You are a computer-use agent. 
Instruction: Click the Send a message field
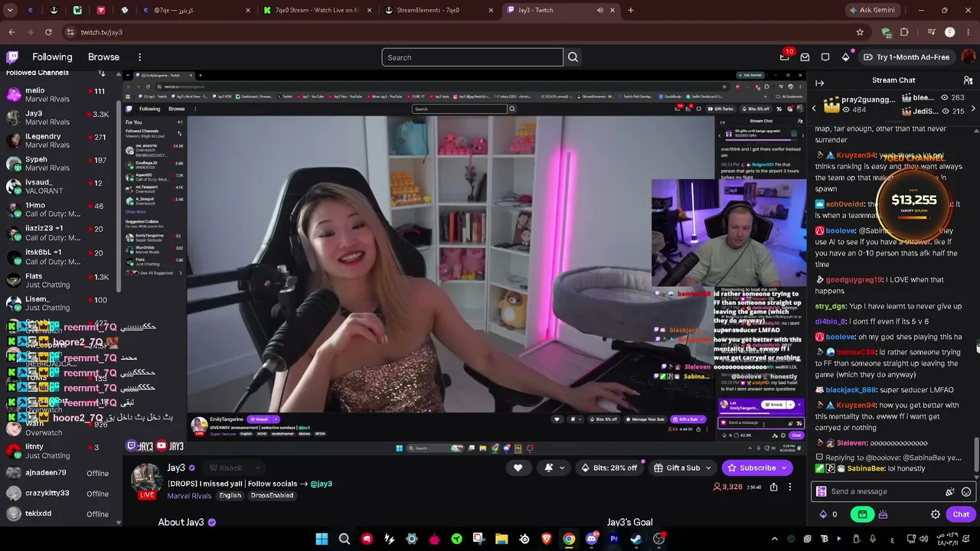[x=892, y=491]
